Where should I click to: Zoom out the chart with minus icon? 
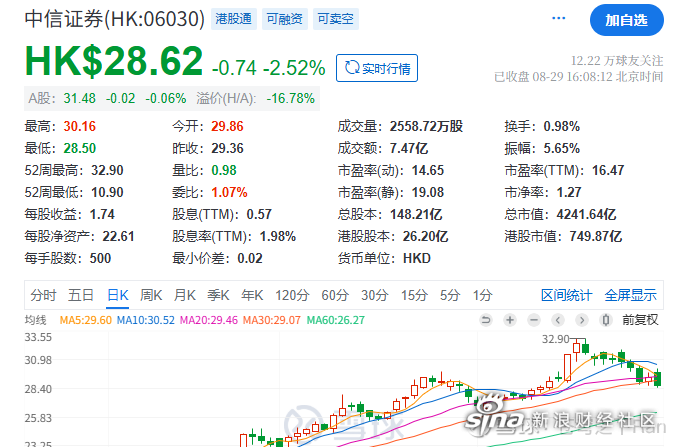[x=534, y=320]
